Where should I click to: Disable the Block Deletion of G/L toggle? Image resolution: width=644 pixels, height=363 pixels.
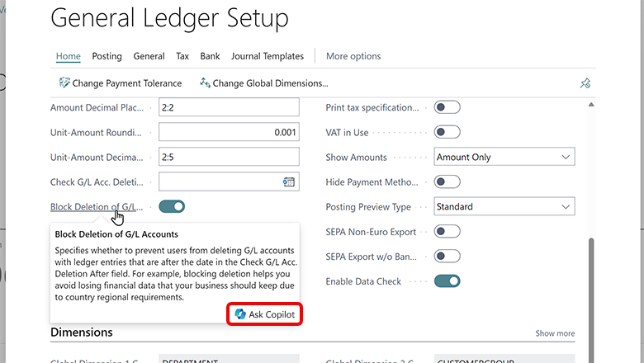pyautogui.click(x=172, y=207)
